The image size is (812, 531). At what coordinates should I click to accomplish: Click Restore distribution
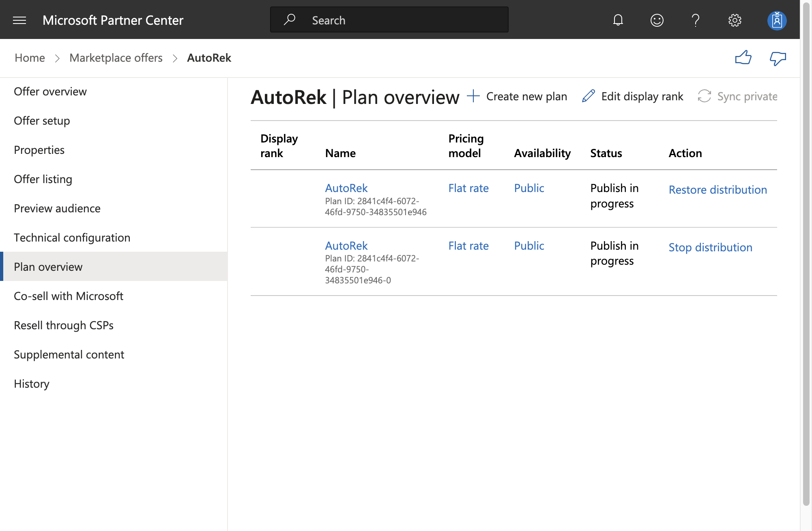pos(717,190)
